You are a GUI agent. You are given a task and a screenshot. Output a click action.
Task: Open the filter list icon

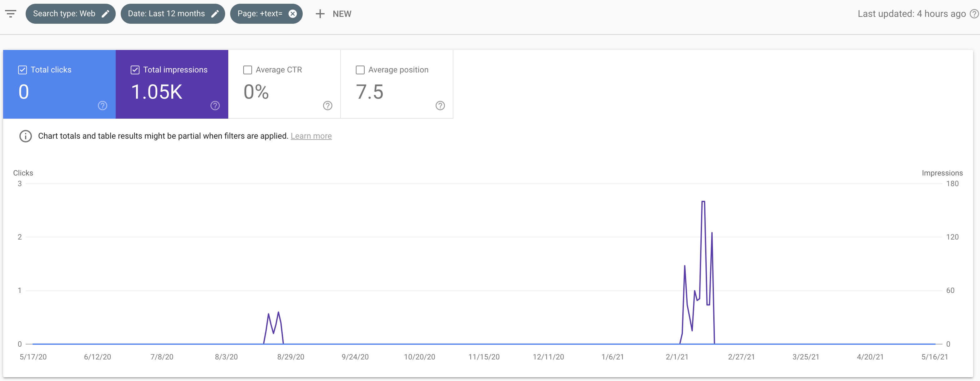(11, 14)
